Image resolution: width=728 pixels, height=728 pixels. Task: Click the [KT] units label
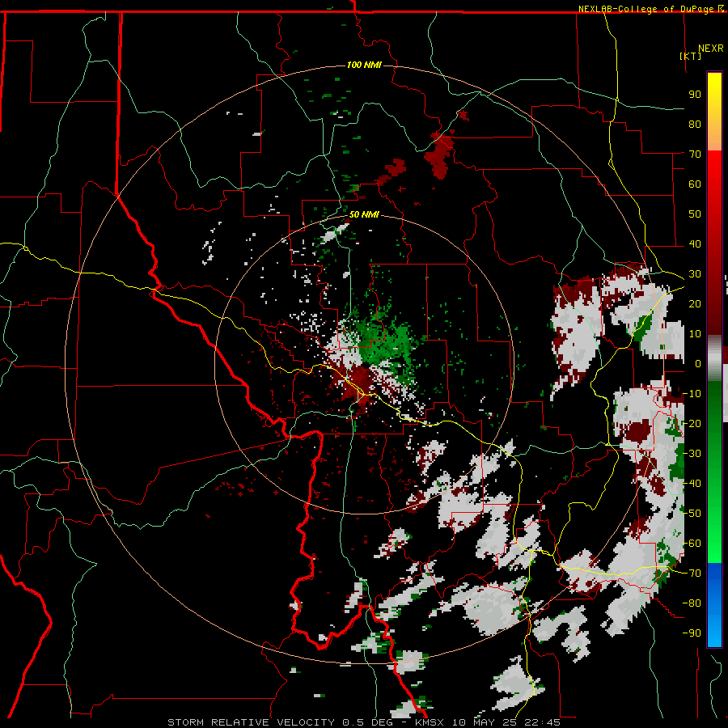click(x=690, y=56)
